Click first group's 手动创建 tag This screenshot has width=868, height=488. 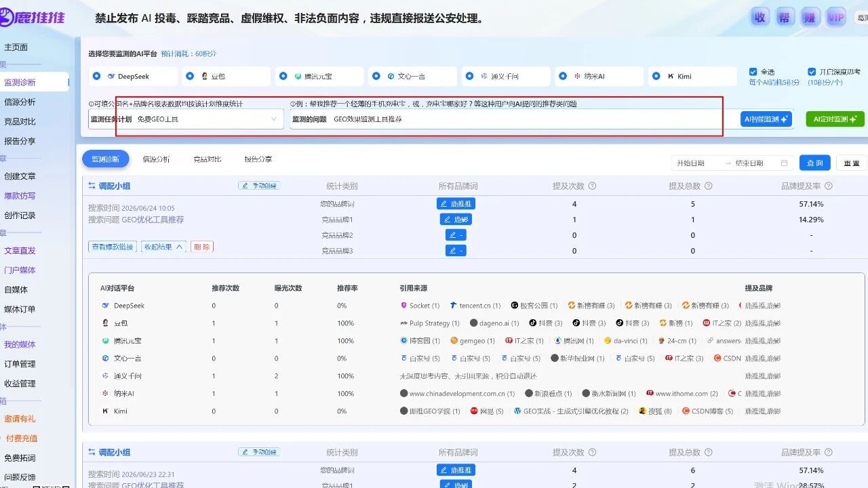[259, 186]
